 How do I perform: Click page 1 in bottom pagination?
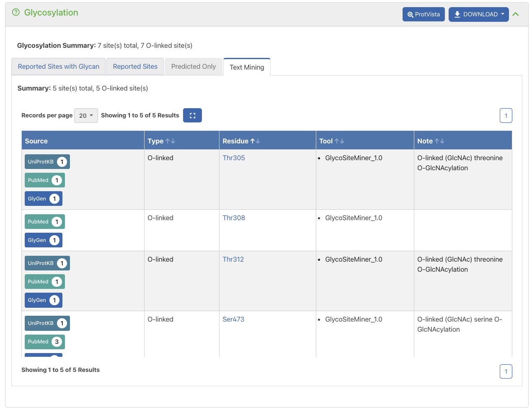506,371
